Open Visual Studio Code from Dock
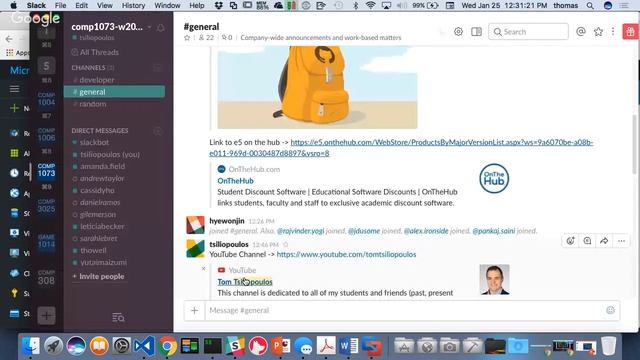This screenshot has height=360, width=640. [144, 346]
